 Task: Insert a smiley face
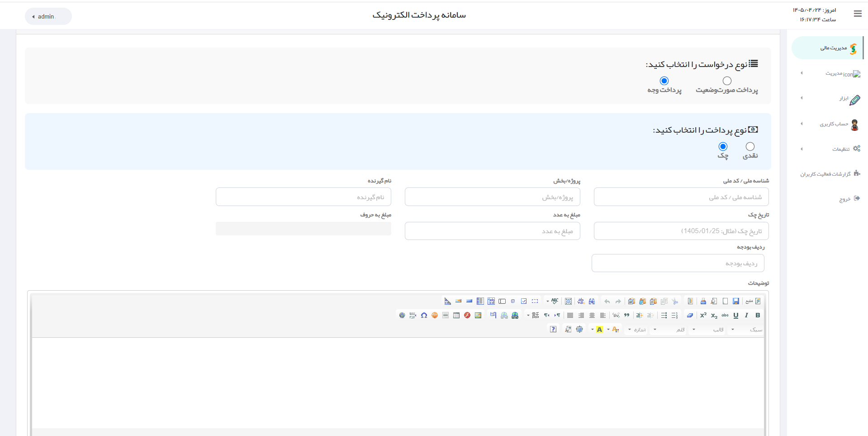pyautogui.click(x=435, y=316)
